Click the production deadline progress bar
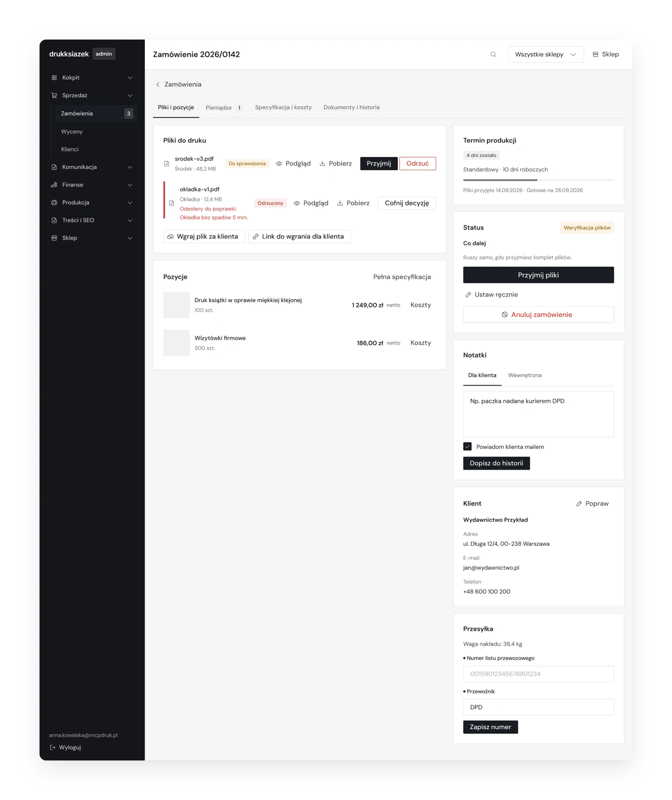The image size is (672, 800). point(538,180)
